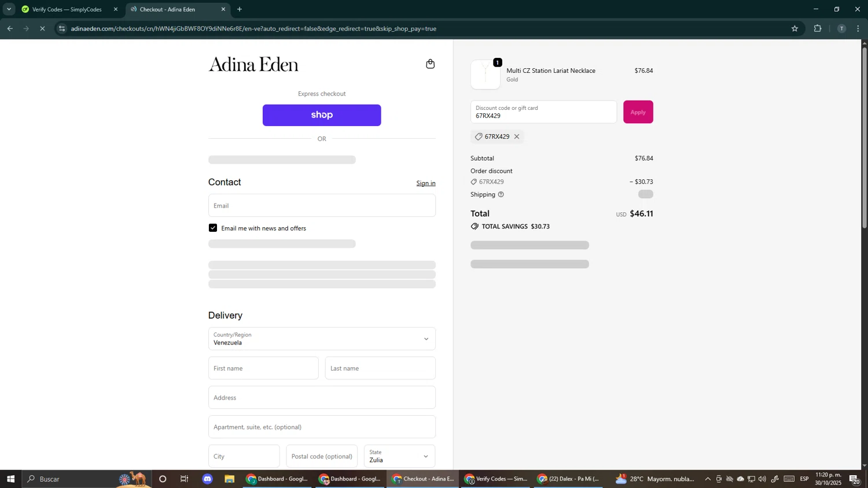
Task: Go back to previous browser page
Action: (x=10, y=28)
